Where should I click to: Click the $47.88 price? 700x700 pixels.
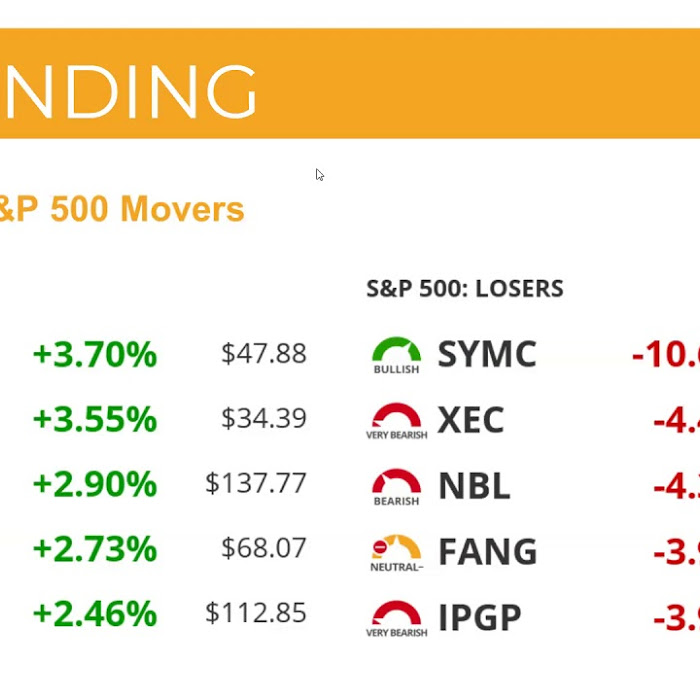(x=264, y=353)
